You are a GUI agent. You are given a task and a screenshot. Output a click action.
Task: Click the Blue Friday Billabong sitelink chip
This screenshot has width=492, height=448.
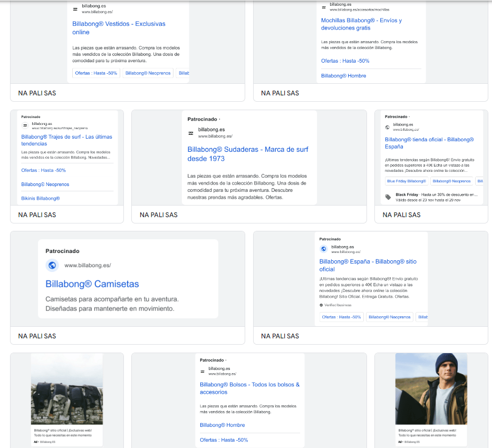406,181
